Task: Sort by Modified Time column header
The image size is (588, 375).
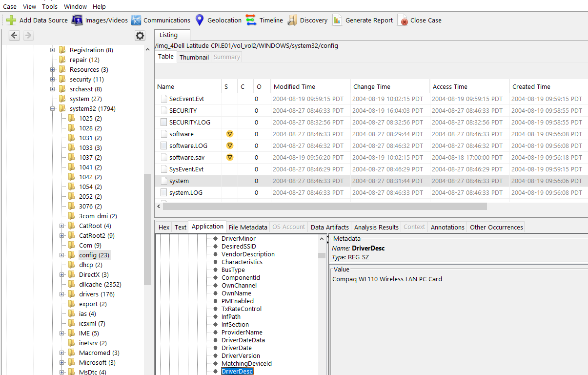Action: [x=310, y=86]
